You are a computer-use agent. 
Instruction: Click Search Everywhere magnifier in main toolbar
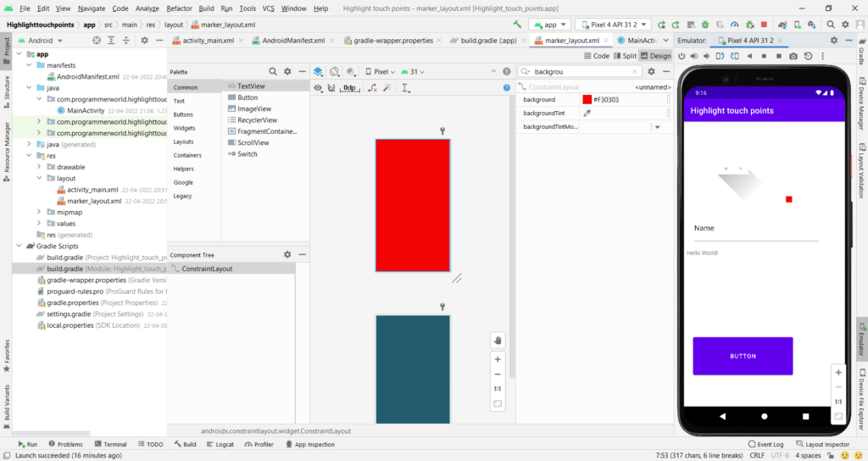831,25
